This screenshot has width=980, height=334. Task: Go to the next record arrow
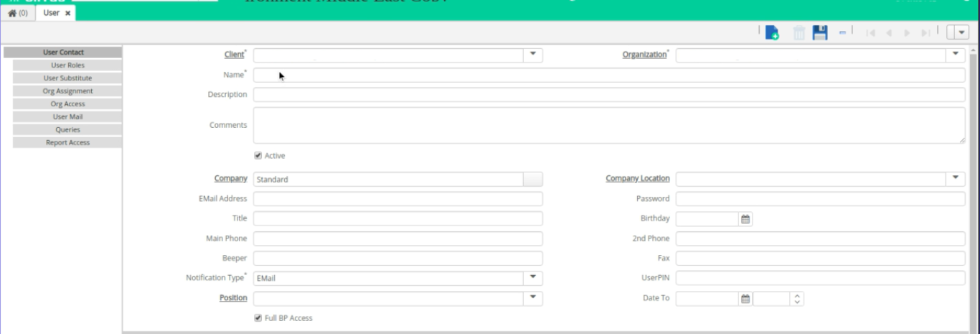(908, 33)
